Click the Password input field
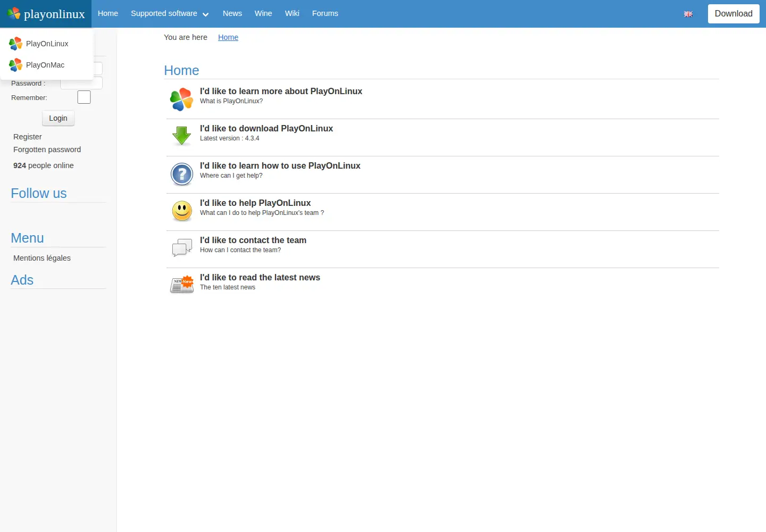The height and width of the screenshot is (532, 766). [81, 83]
